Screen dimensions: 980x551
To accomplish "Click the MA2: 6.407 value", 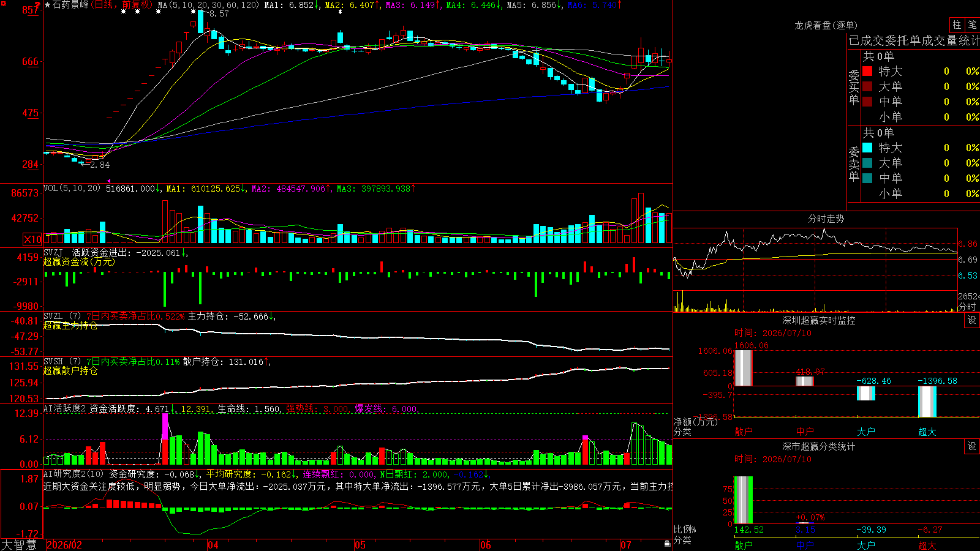I will (350, 5).
